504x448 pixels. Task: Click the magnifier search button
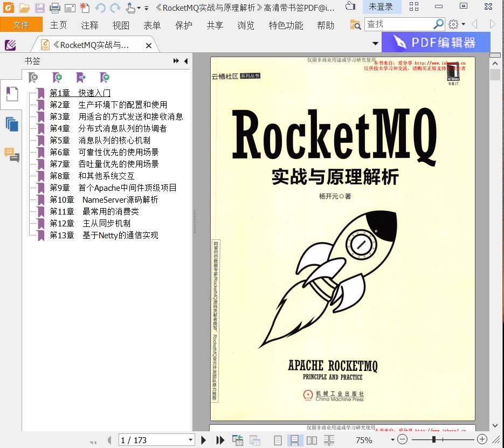[x=438, y=24]
